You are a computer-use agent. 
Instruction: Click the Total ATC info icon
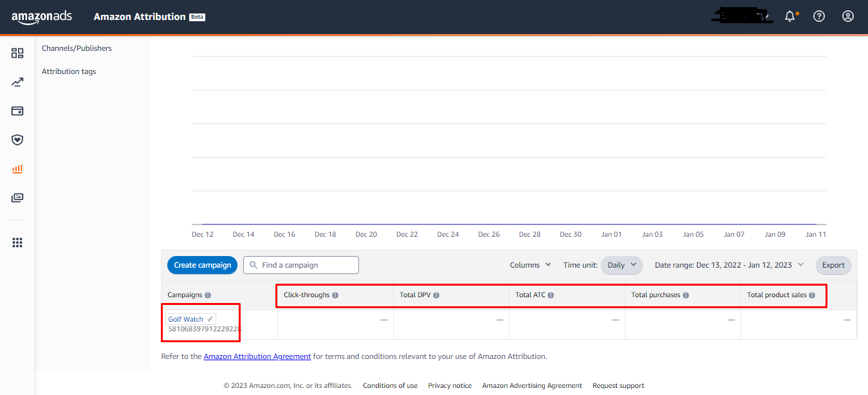(551, 295)
